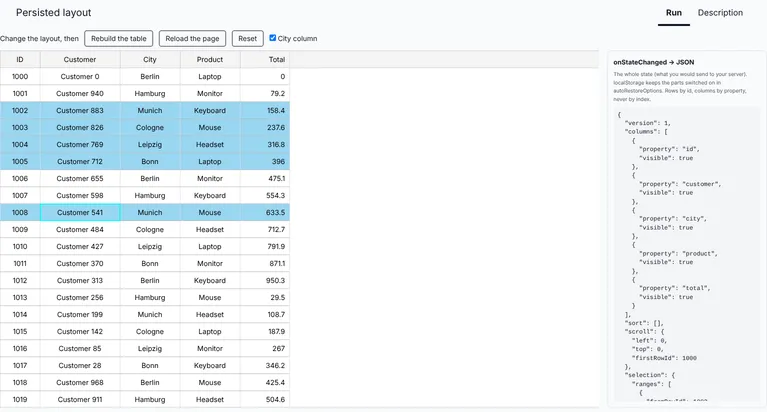The image size is (767, 412).
Task: Click the Customer 826 cell
Action: [80, 127]
